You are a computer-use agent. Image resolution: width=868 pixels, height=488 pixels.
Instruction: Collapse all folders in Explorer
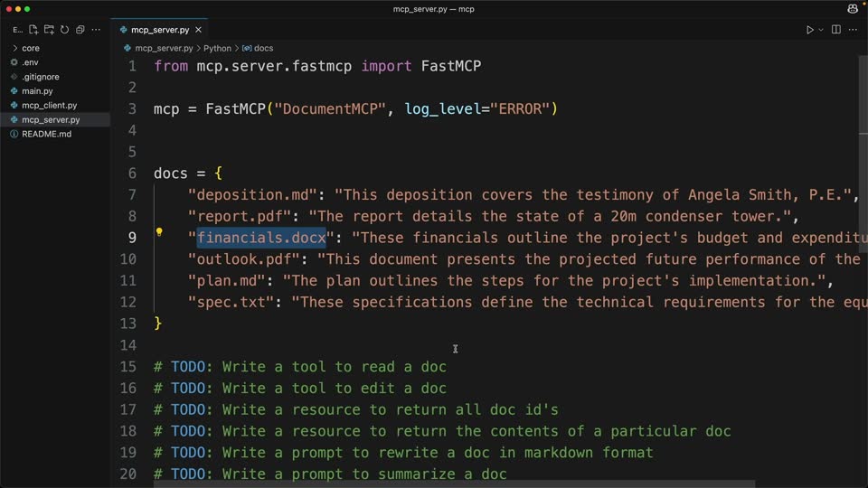click(x=80, y=29)
